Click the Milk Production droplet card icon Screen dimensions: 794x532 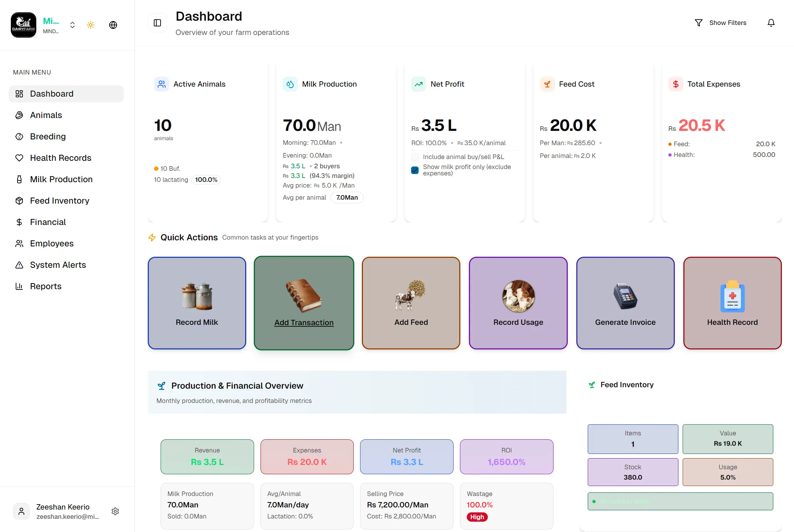click(290, 84)
